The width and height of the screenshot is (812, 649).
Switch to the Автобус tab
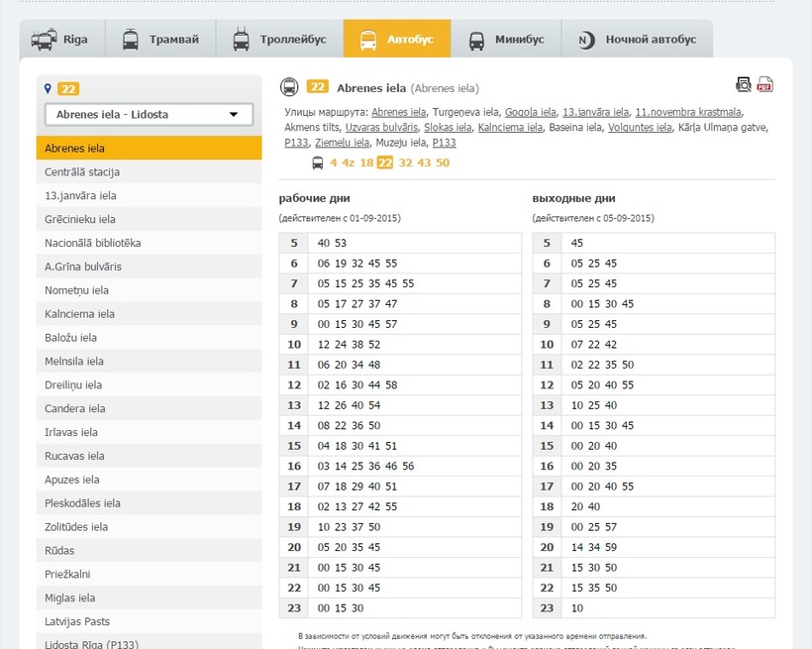point(396,40)
